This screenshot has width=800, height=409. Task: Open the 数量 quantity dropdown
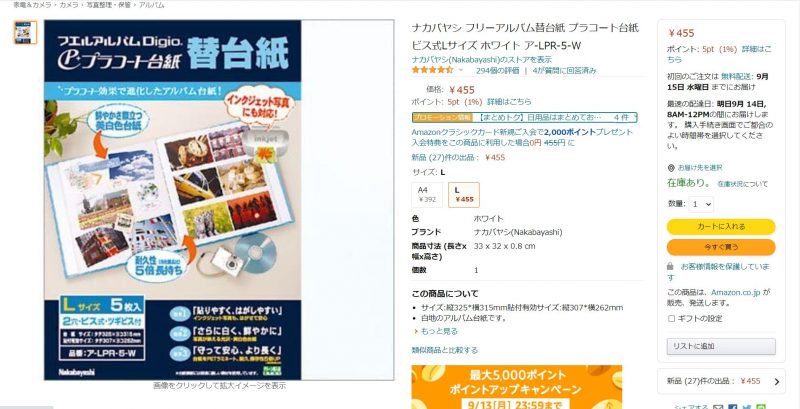tap(701, 204)
